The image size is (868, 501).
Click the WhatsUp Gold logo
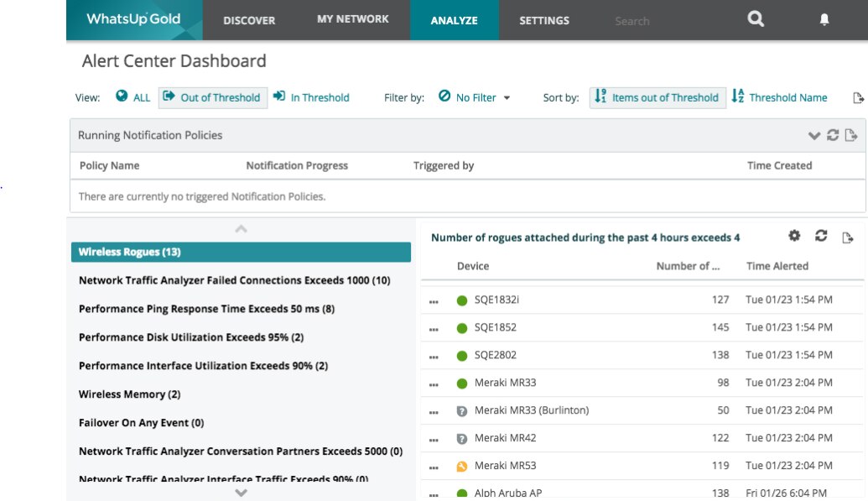(133, 19)
